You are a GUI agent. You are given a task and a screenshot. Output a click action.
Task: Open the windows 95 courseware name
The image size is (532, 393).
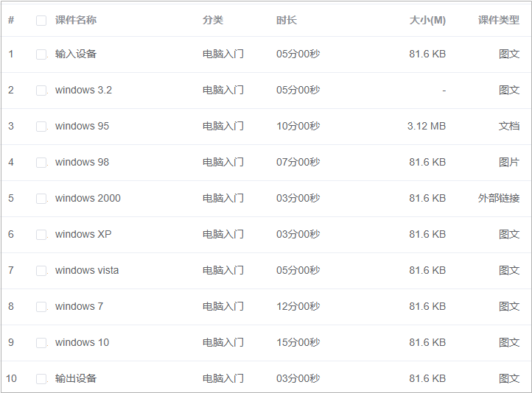82,126
